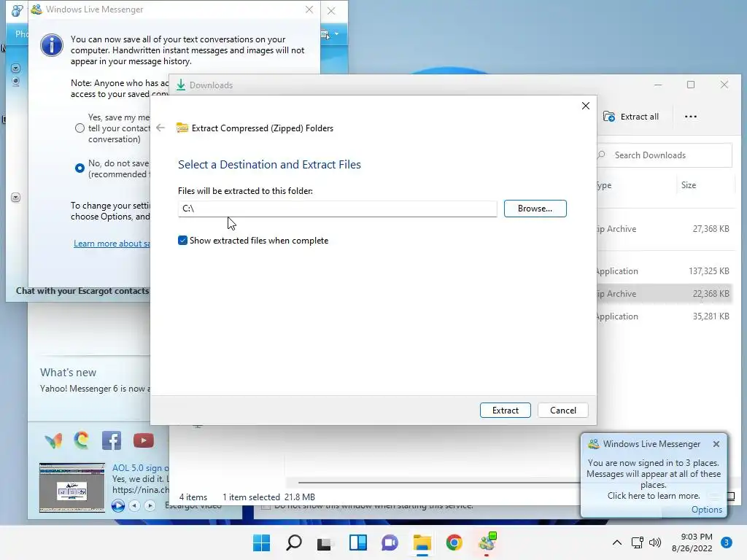Cancel the Extract Compressed Folders dialog
Image resolution: width=747 pixels, height=560 pixels.
coord(562,410)
